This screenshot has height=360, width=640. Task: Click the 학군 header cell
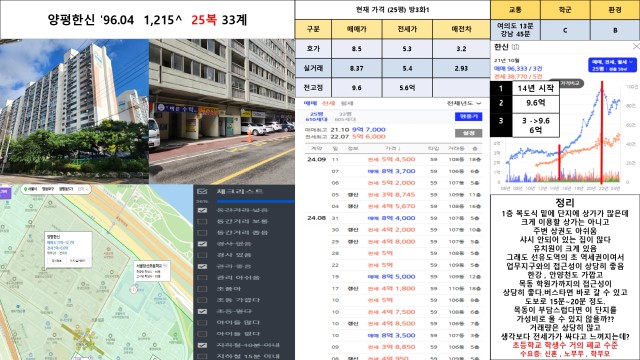click(565, 9)
